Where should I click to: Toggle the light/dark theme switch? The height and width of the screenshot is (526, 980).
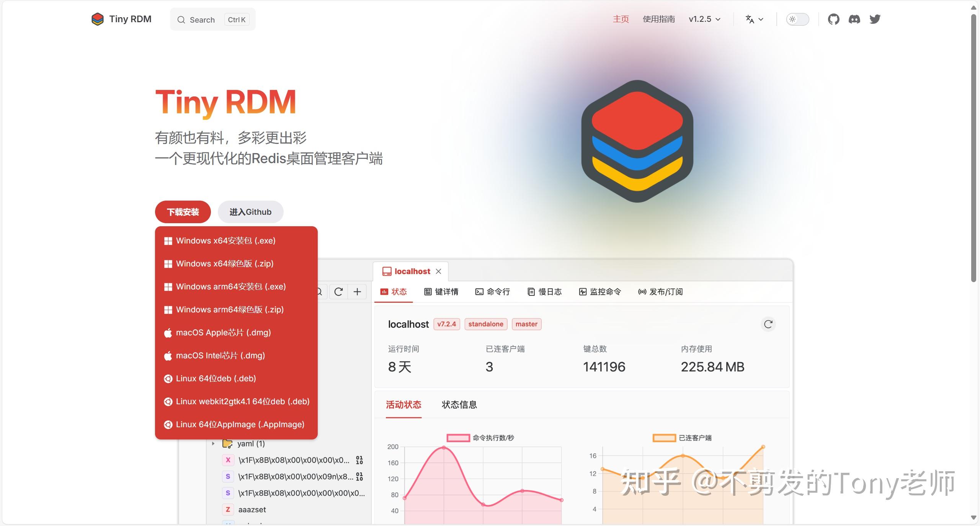click(x=798, y=19)
